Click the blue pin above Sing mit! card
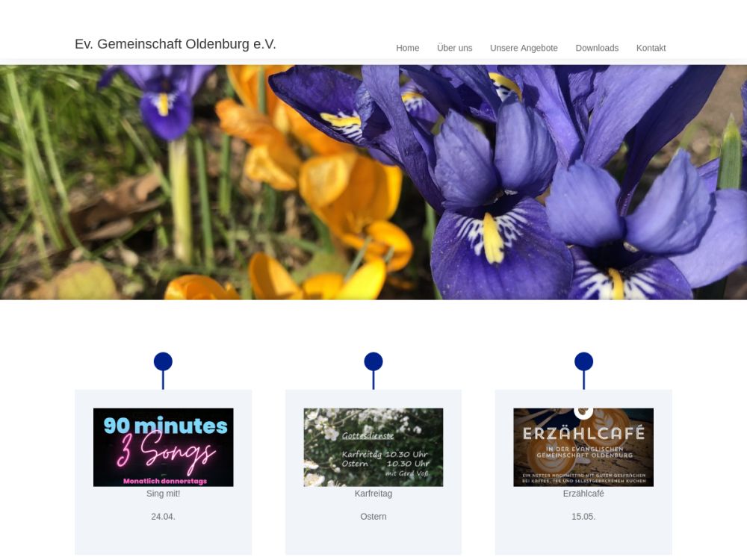Screen dimensions: 747x560 click(163, 370)
